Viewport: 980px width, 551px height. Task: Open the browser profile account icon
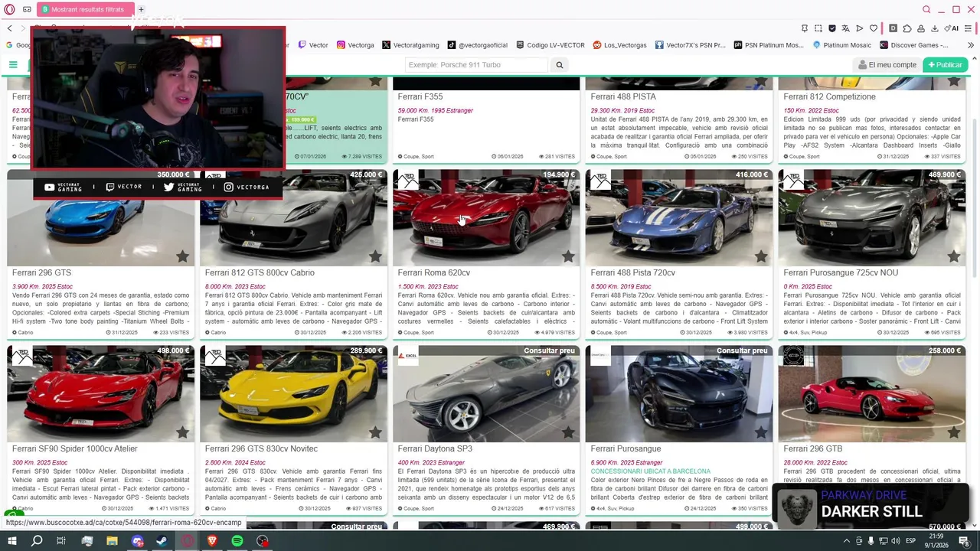point(921,28)
